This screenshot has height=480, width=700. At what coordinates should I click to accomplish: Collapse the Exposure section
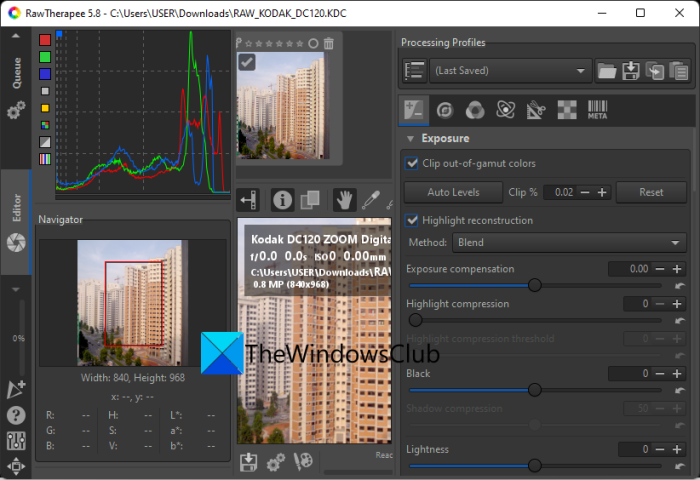[x=410, y=138]
